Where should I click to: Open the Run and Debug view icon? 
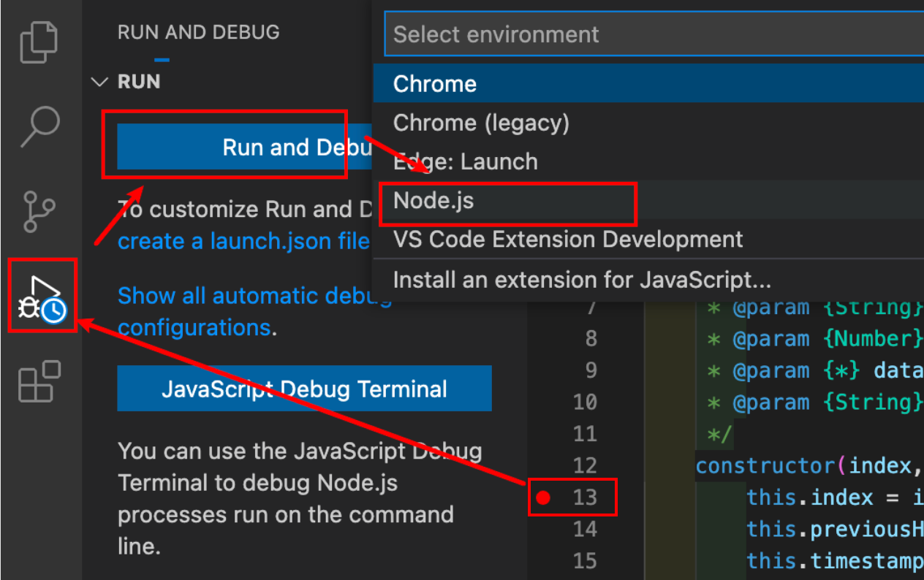(42, 298)
